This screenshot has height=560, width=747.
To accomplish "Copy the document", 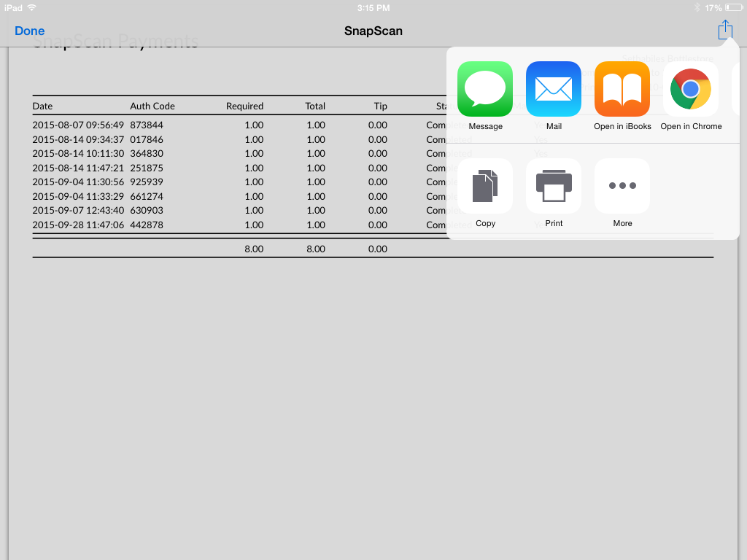I will (485, 186).
